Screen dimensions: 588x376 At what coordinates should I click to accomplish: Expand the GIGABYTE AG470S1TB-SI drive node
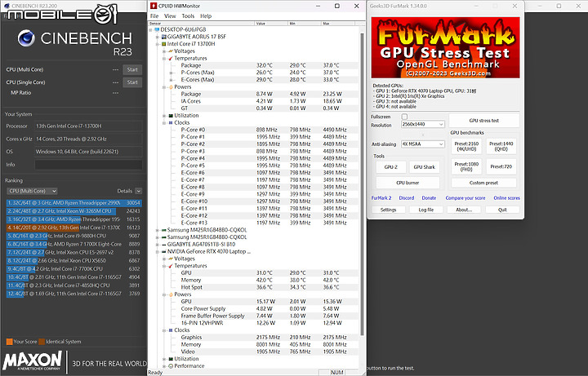tap(158, 244)
